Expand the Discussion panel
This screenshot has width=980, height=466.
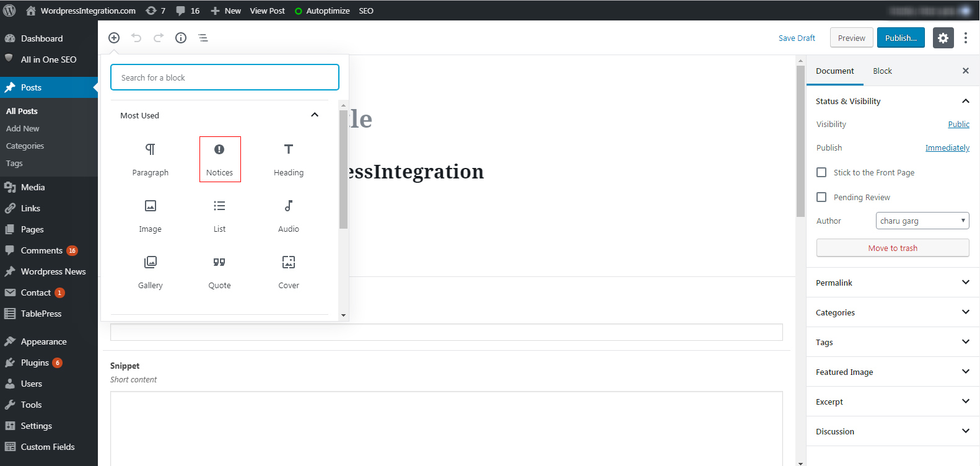click(x=893, y=431)
